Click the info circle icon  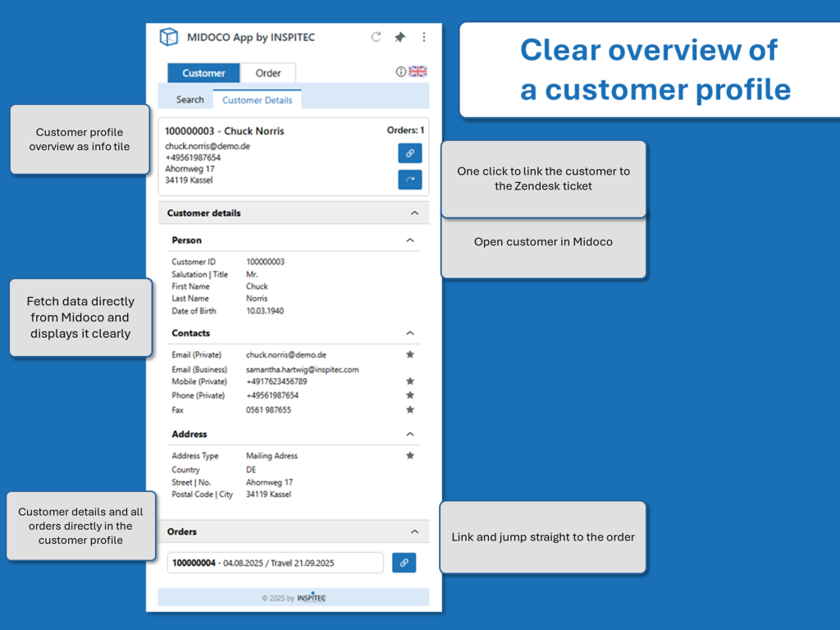click(401, 72)
